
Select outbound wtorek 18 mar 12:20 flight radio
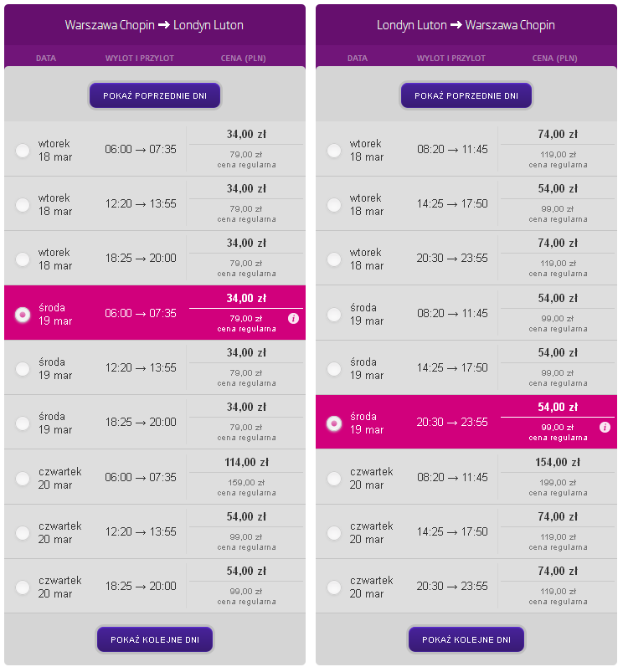(23, 205)
